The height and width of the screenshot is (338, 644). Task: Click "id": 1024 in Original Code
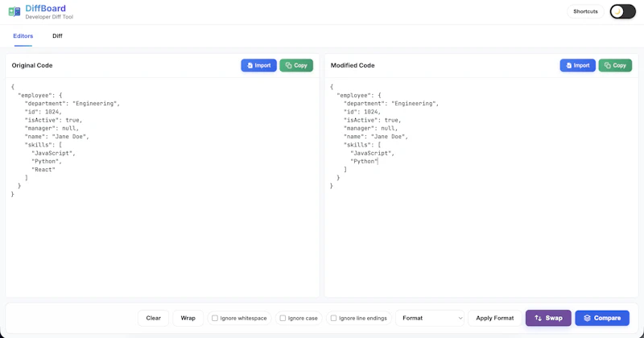pos(43,112)
